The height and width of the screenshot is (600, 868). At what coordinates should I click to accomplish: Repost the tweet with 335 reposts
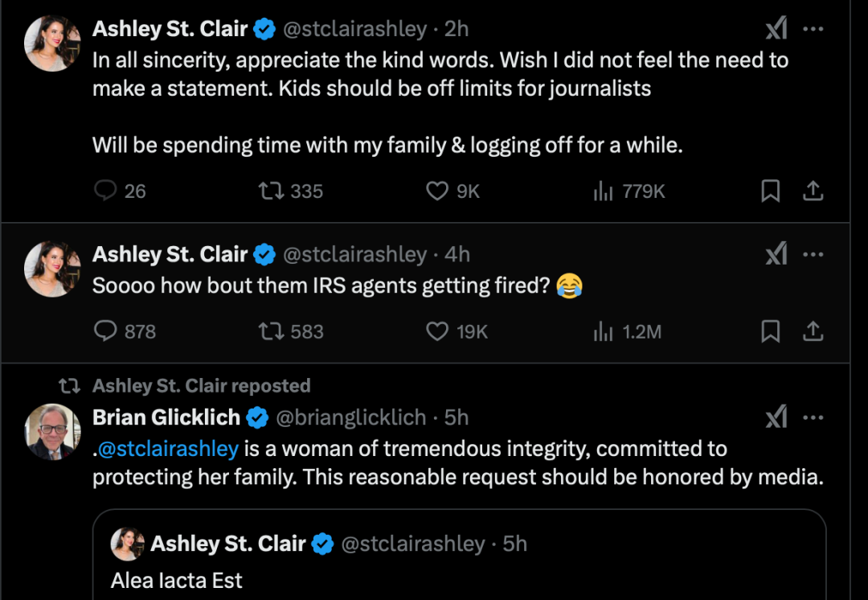point(291,191)
